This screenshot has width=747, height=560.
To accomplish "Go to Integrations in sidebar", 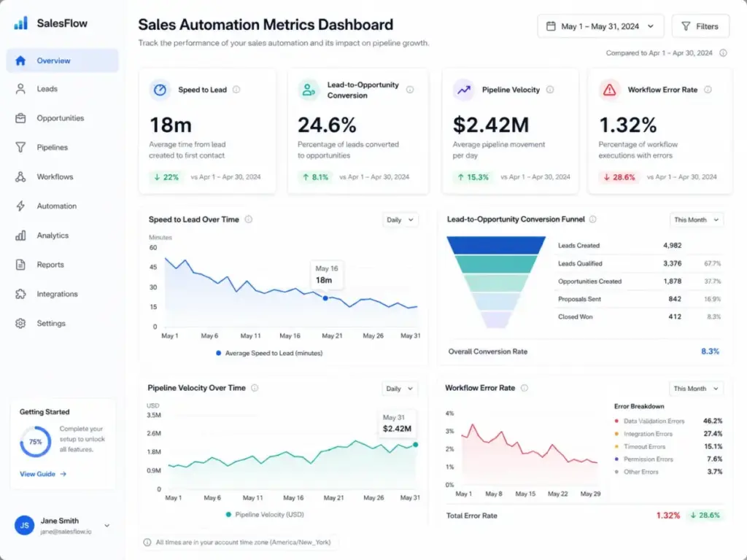I will pos(63,294).
